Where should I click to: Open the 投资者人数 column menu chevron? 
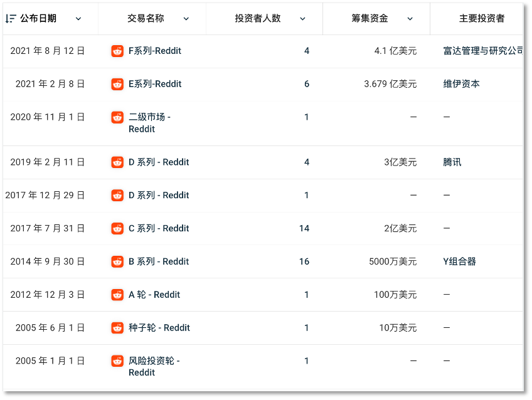pos(302,19)
